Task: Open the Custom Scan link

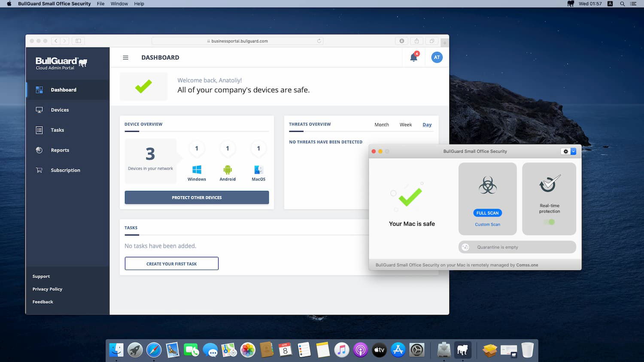Action: click(488, 224)
